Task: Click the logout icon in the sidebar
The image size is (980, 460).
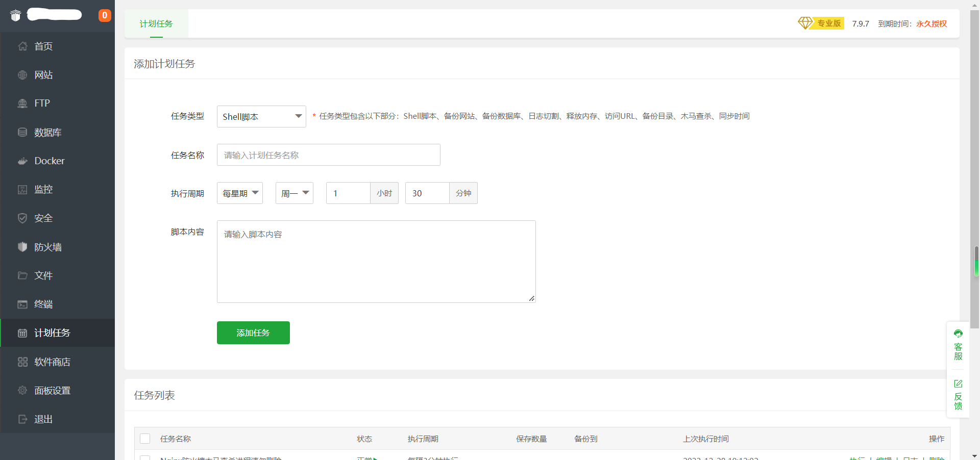Action: tap(22, 419)
